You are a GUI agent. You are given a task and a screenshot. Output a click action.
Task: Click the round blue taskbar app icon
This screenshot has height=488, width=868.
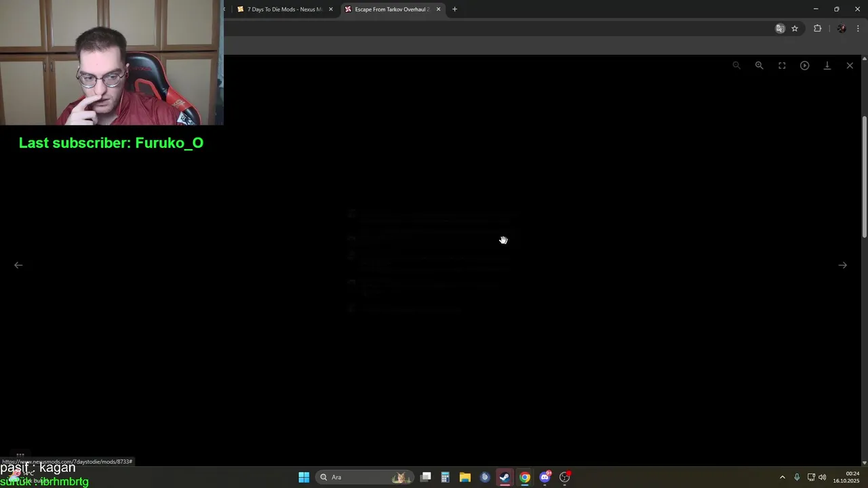pos(484,477)
